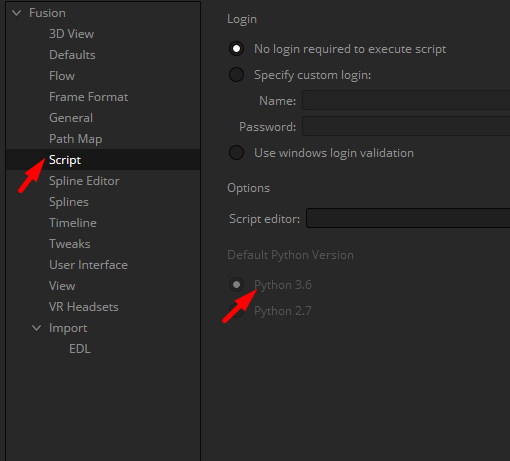510x461 pixels.
Task: Select Tweaks preferences entry
Action: click(x=69, y=244)
